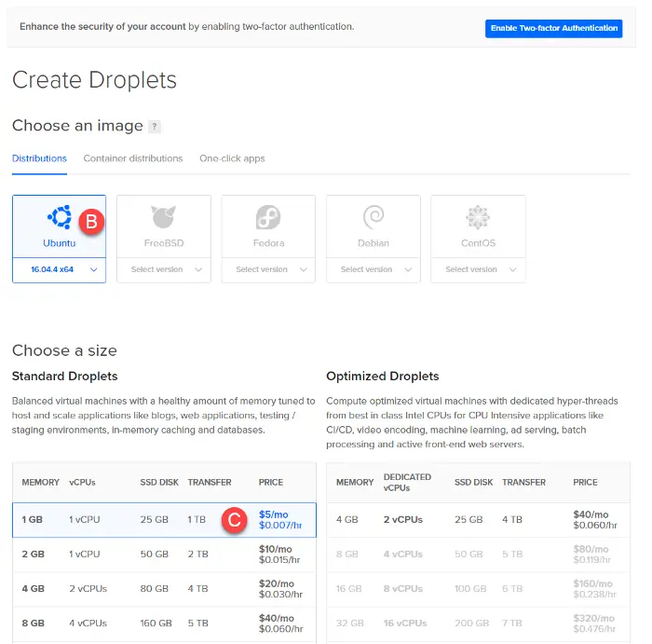Viewport: 652px width, 644px height.
Task: Choose the FreeBSD logo icon
Action: tap(163, 217)
